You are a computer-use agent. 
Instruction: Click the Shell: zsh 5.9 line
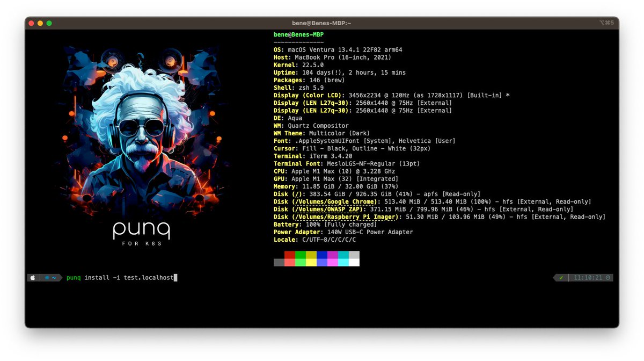(x=298, y=88)
